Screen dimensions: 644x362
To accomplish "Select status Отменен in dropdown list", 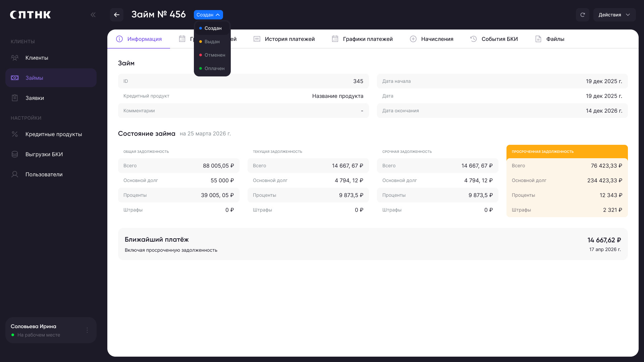I will click(x=212, y=55).
